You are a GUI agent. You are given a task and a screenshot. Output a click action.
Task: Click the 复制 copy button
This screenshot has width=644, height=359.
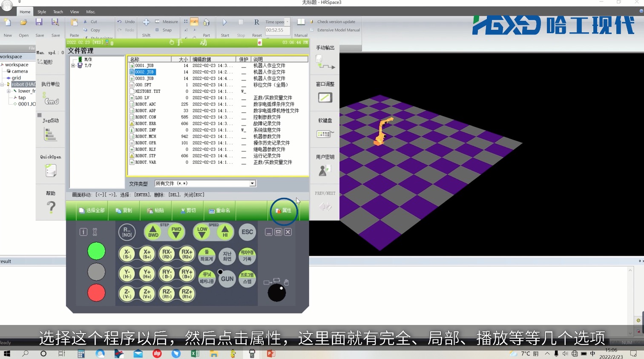pyautogui.click(x=124, y=211)
